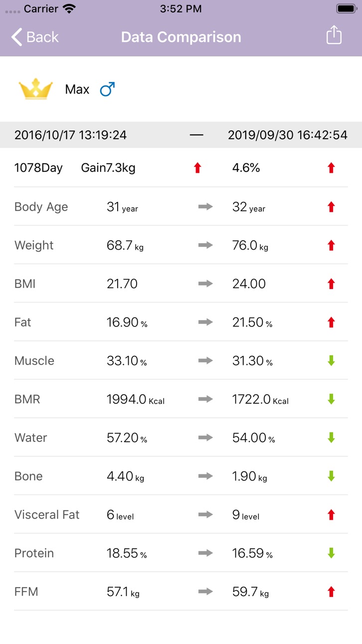Select the start date 2016/10/17 13:19:24
This screenshot has height=644, width=362.
click(x=70, y=135)
